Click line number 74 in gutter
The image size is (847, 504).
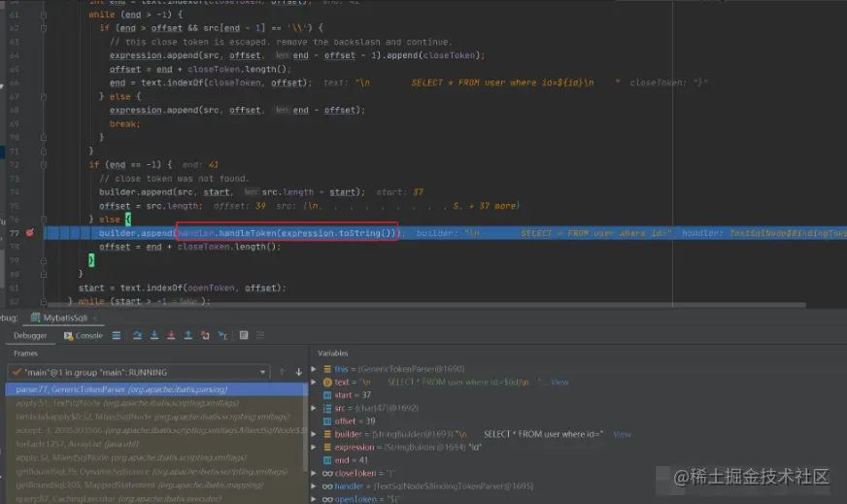point(14,191)
